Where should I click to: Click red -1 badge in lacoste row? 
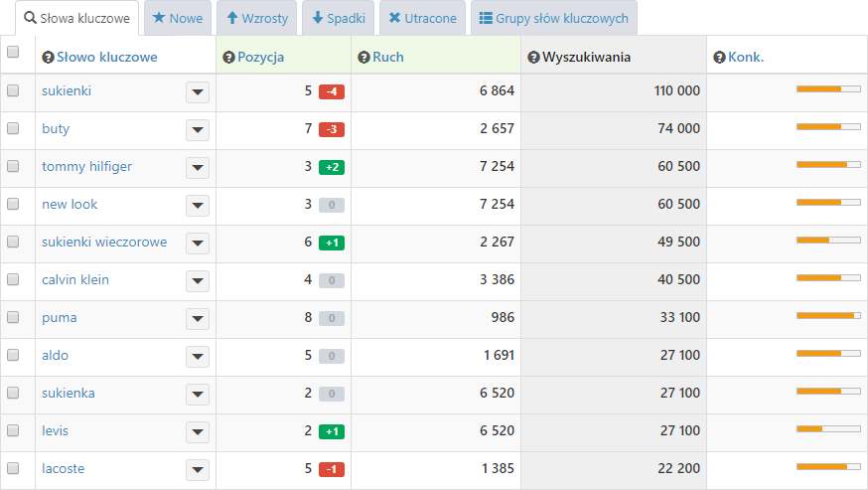331,469
